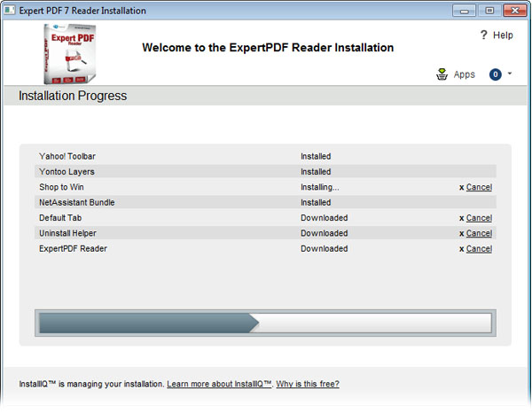Click Installed status for NetAssistant Bundle
The image size is (532, 413).
[316, 202]
